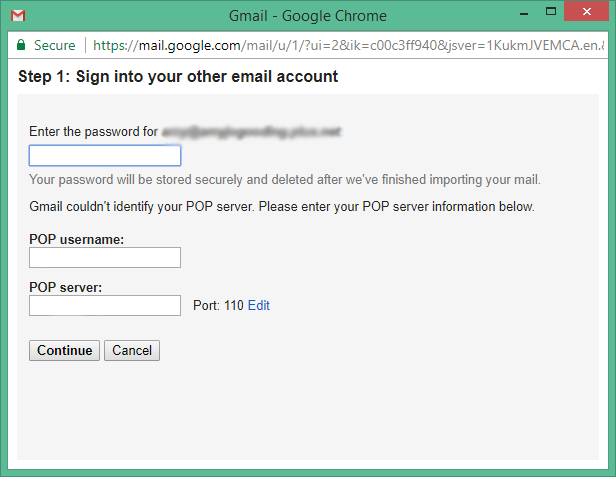
Task: Click the "Gmail - Google Chrome" window title
Action: coord(307,16)
